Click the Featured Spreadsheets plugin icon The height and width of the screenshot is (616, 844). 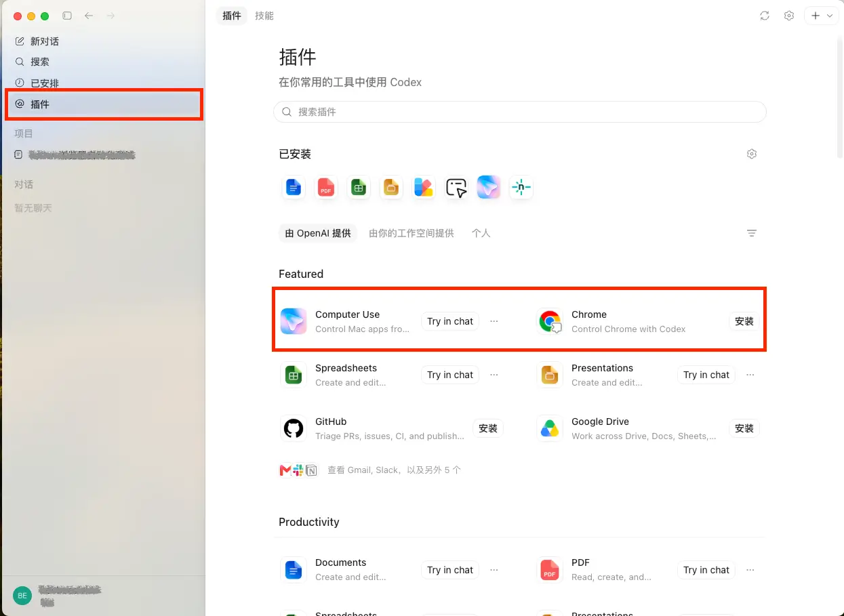(x=294, y=375)
